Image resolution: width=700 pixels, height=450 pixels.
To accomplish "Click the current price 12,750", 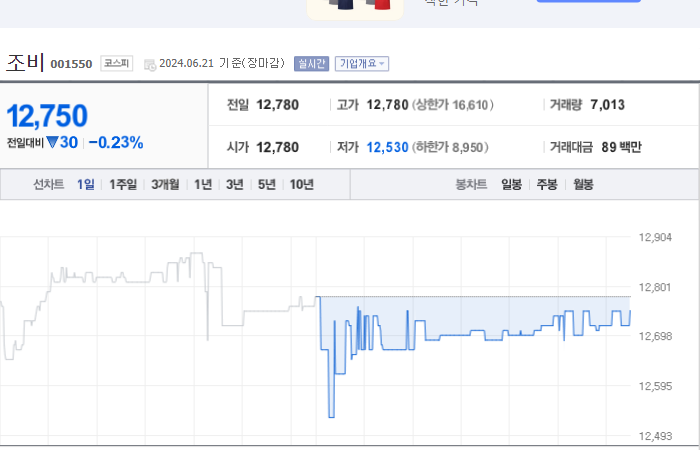I will [x=47, y=116].
